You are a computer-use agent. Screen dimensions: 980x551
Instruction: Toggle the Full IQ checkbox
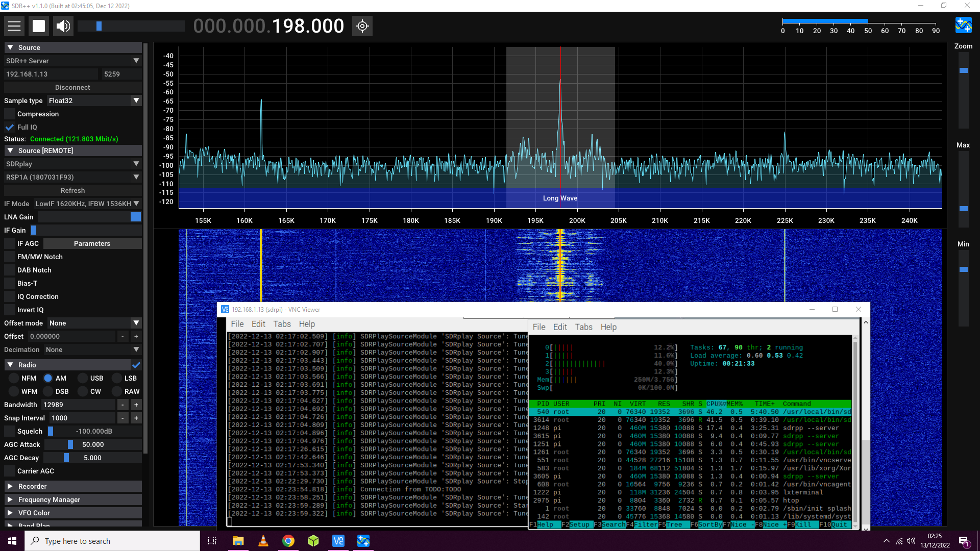pyautogui.click(x=10, y=127)
